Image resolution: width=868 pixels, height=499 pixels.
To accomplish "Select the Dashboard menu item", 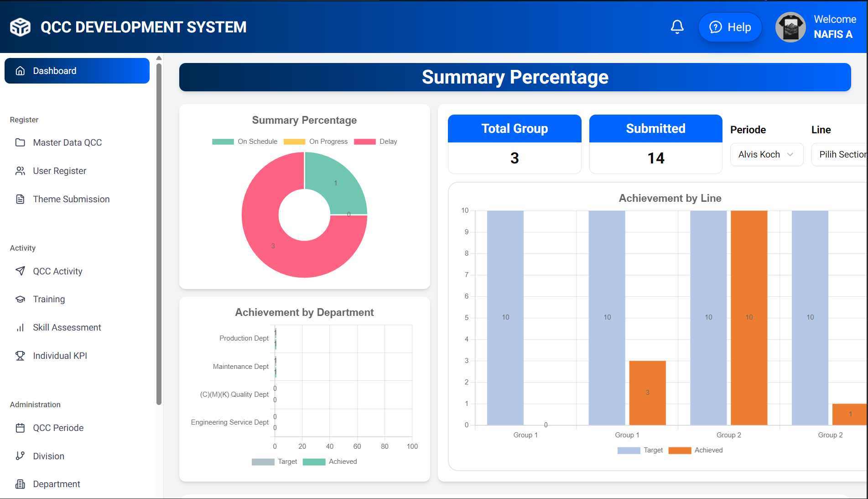I will pyautogui.click(x=77, y=71).
